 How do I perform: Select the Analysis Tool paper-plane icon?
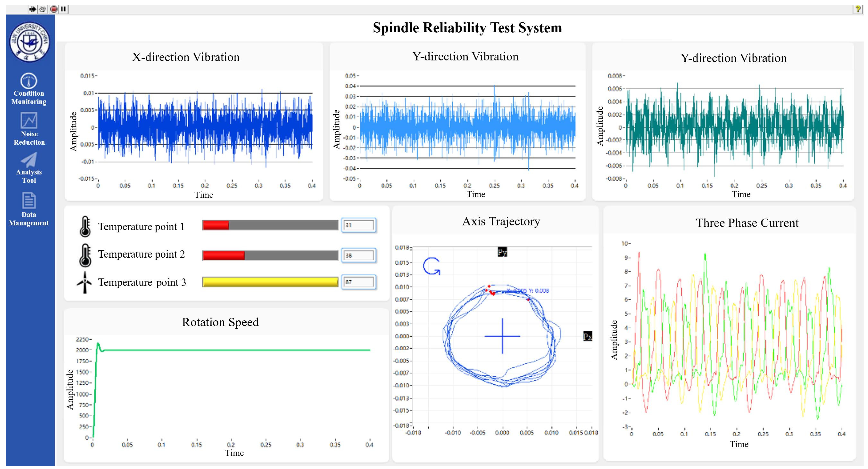(x=29, y=160)
